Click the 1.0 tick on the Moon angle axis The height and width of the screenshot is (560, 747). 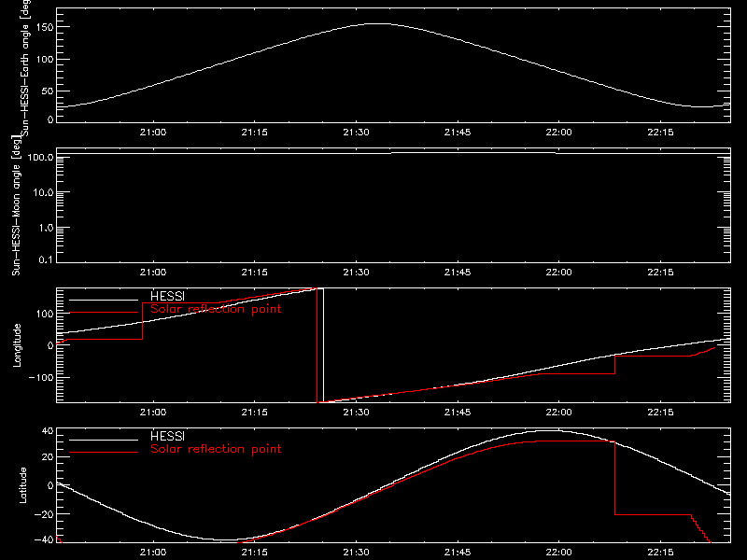[x=46, y=228]
